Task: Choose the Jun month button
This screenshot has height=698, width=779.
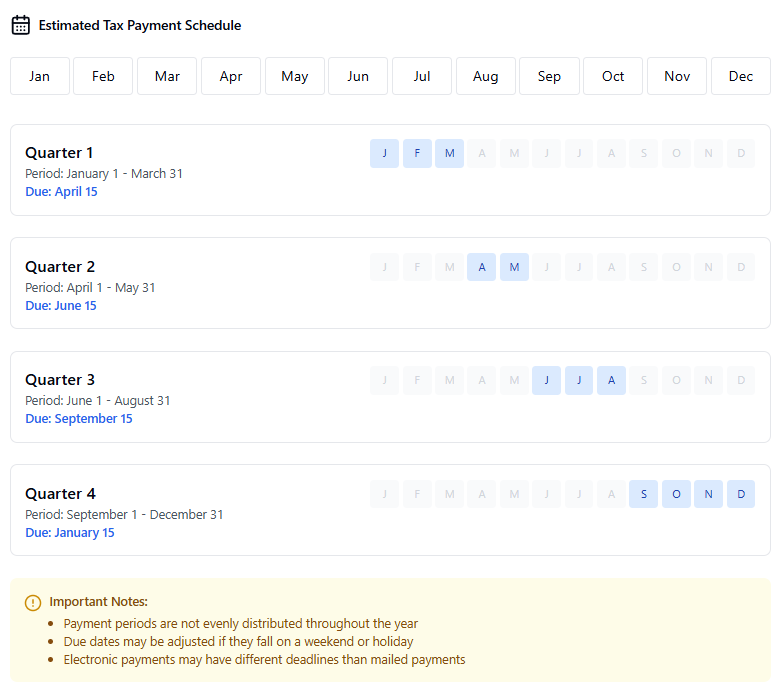Action: point(358,76)
